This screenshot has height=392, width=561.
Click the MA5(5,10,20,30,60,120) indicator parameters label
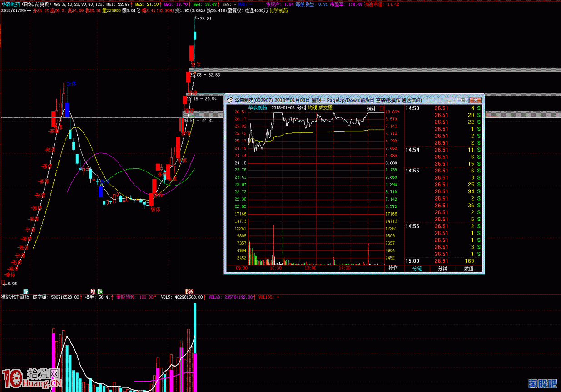click(79, 4)
